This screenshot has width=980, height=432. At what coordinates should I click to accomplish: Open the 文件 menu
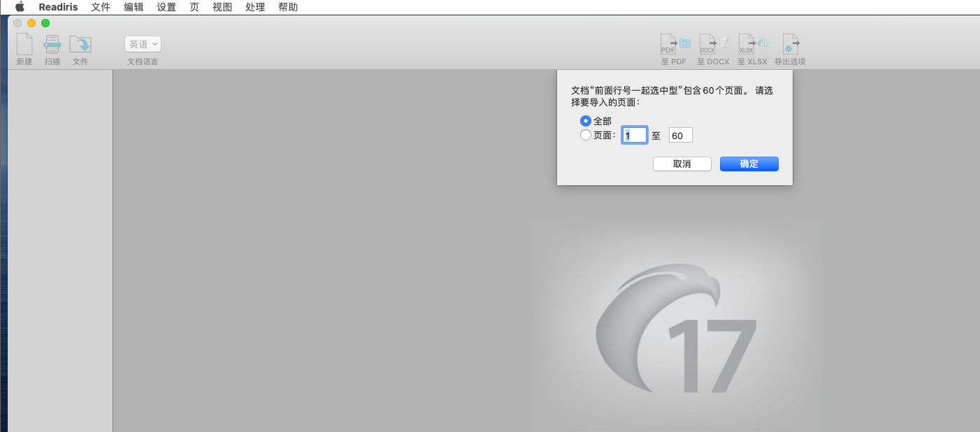[x=101, y=7]
